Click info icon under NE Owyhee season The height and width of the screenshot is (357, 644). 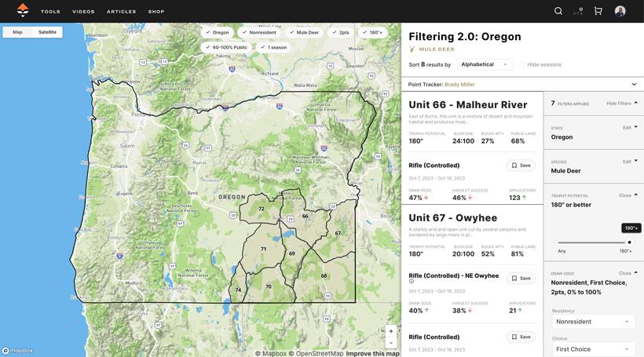[411, 282]
